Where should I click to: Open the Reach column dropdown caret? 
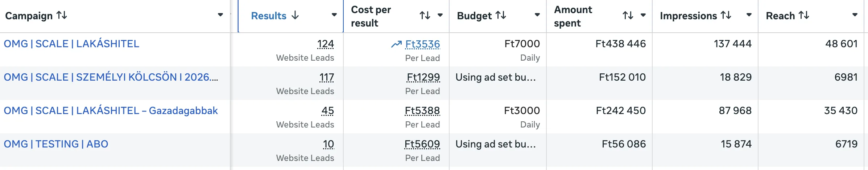coord(855,15)
